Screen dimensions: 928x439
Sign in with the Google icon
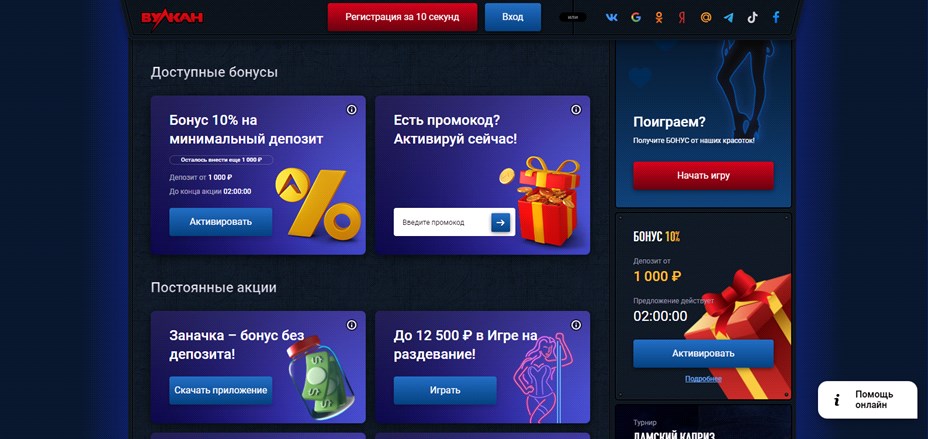[x=636, y=17]
